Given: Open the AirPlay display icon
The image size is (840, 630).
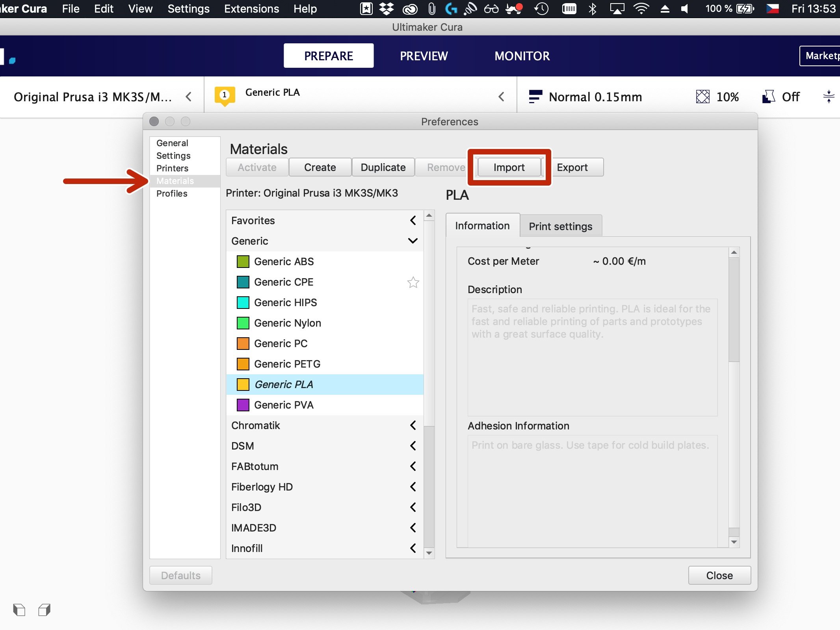Looking at the screenshot, I should click(617, 9).
